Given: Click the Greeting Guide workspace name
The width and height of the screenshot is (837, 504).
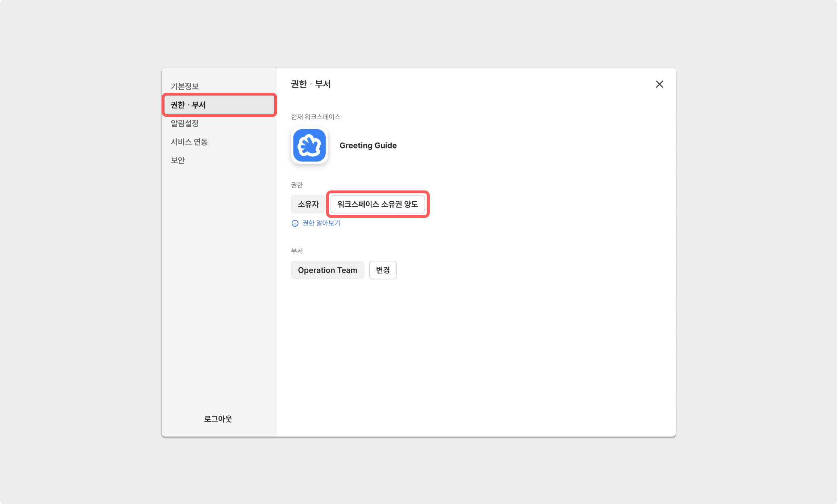Looking at the screenshot, I should [x=368, y=146].
